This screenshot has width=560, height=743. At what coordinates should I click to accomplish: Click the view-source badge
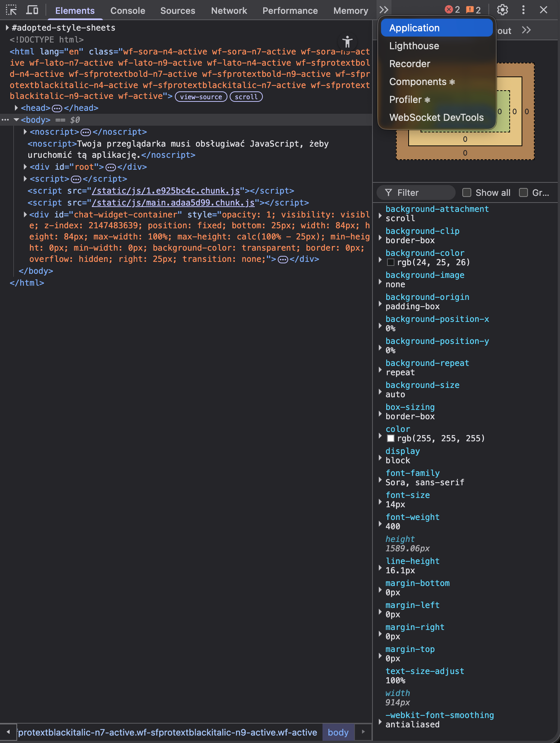(x=201, y=97)
